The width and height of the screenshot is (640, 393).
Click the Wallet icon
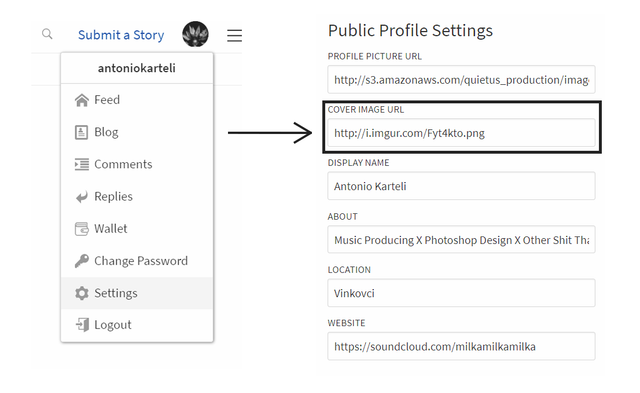(82, 229)
